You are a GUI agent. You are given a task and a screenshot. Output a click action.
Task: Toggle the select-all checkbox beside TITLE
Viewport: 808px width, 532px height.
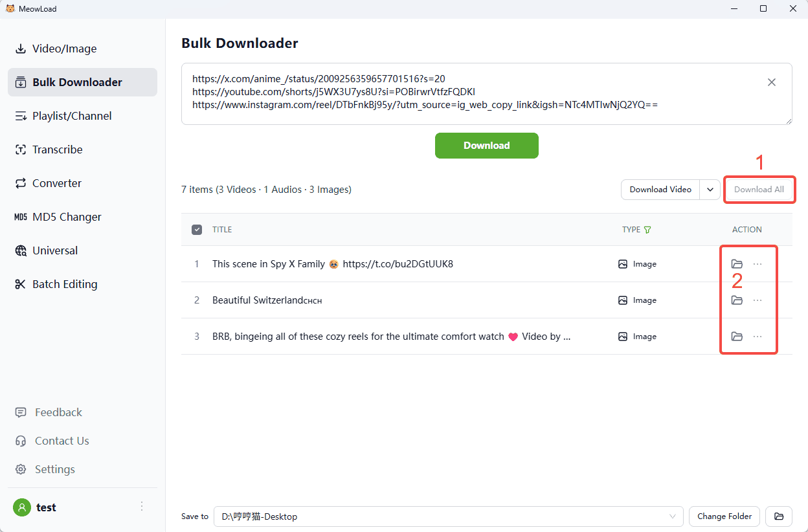pos(197,230)
